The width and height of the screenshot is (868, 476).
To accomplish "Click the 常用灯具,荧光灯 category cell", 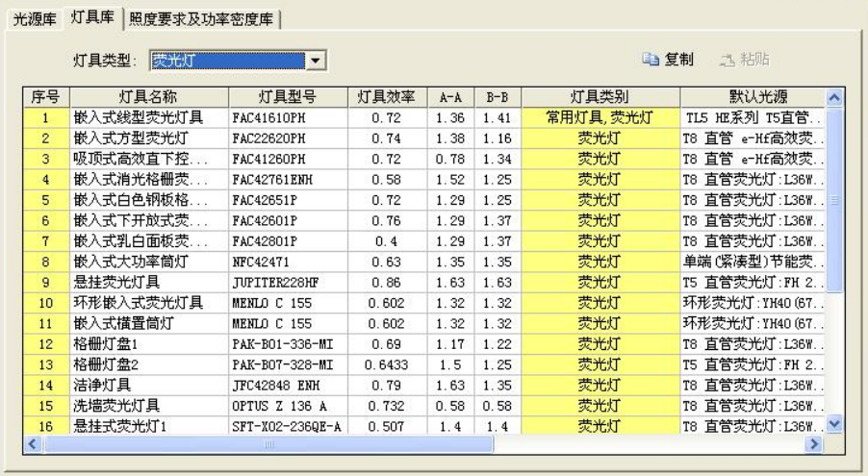I will [600, 118].
